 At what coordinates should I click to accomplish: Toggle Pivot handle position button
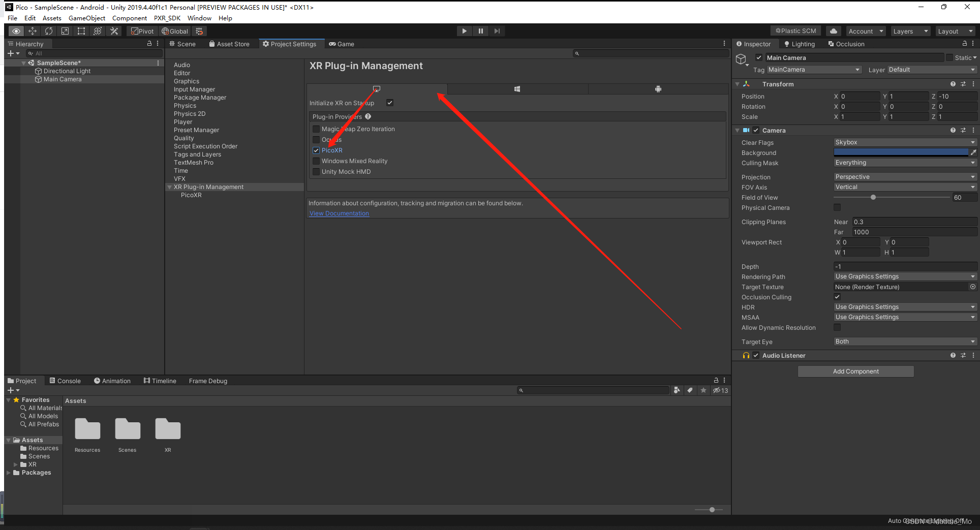point(142,31)
